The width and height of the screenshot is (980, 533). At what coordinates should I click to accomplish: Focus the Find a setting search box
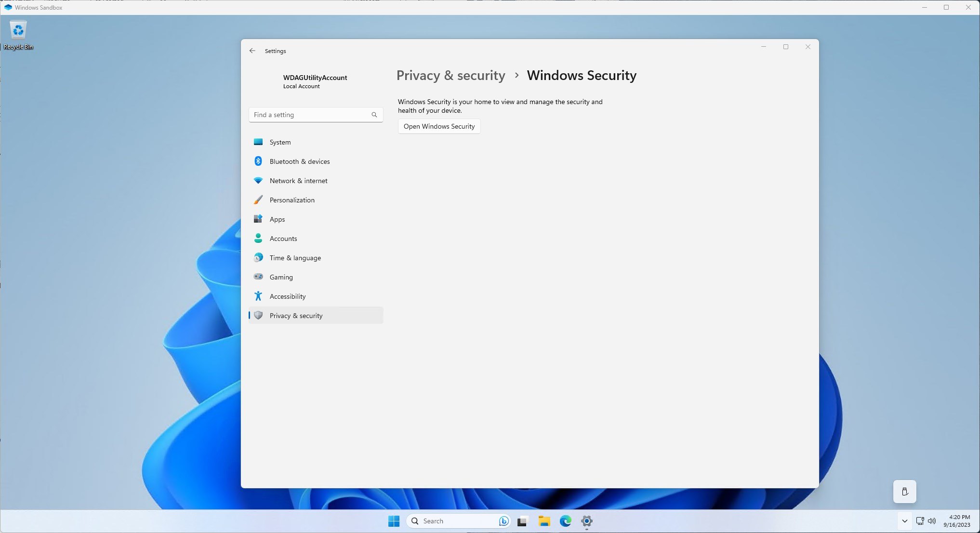pos(316,115)
